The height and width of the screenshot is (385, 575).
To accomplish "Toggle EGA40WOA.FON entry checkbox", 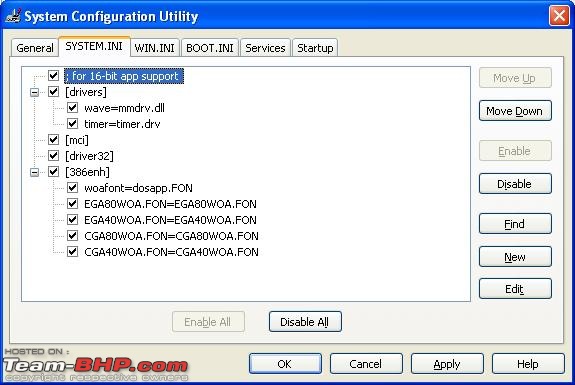I will click(x=73, y=220).
